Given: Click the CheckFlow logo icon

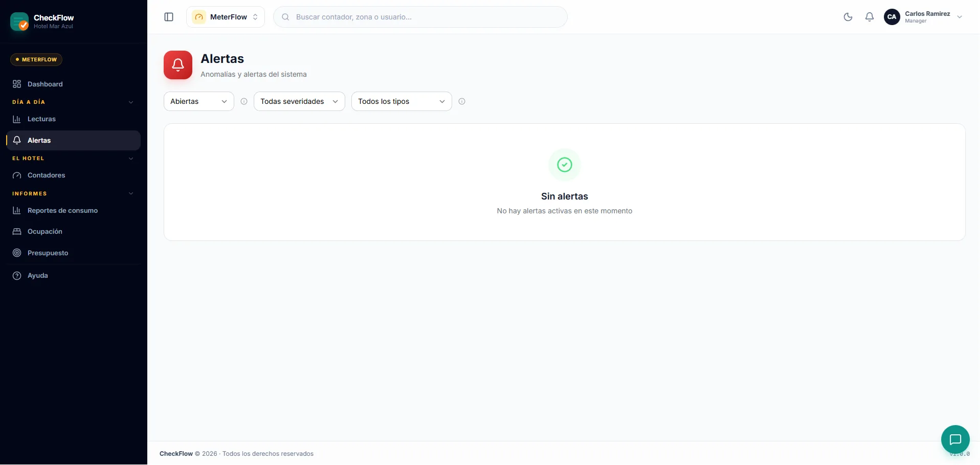Looking at the screenshot, I should coord(19,21).
